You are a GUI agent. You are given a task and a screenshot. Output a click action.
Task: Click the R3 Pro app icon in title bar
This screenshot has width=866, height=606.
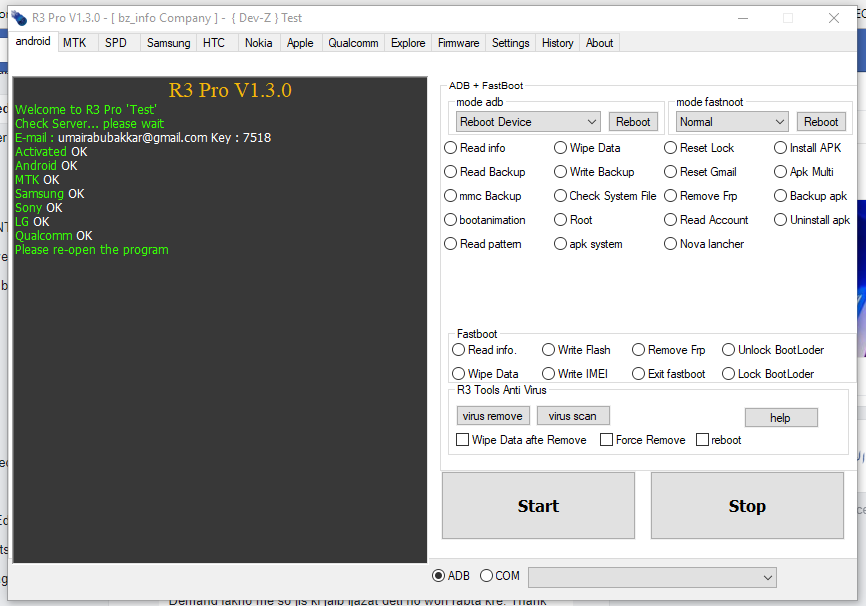click(x=19, y=18)
